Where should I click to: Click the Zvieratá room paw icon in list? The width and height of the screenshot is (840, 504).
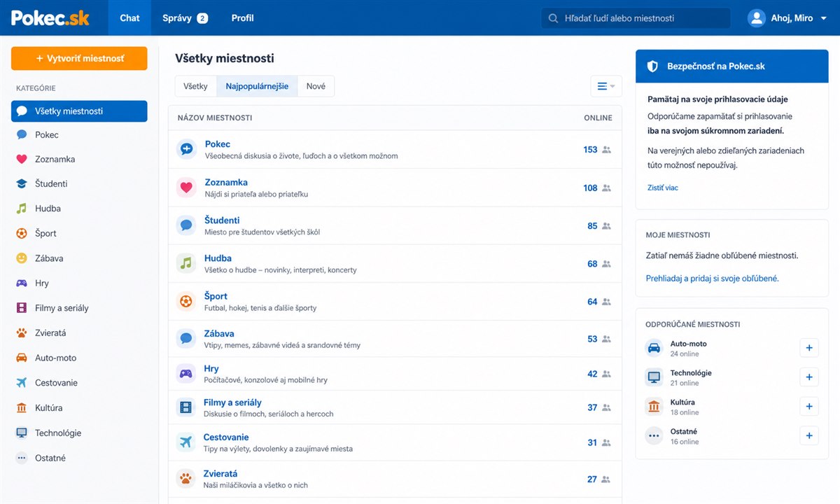point(186,479)
